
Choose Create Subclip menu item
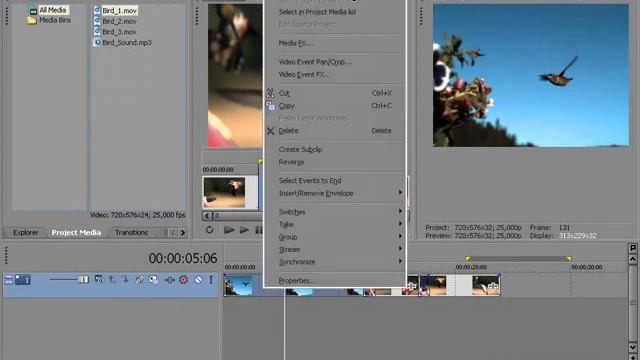335,149
